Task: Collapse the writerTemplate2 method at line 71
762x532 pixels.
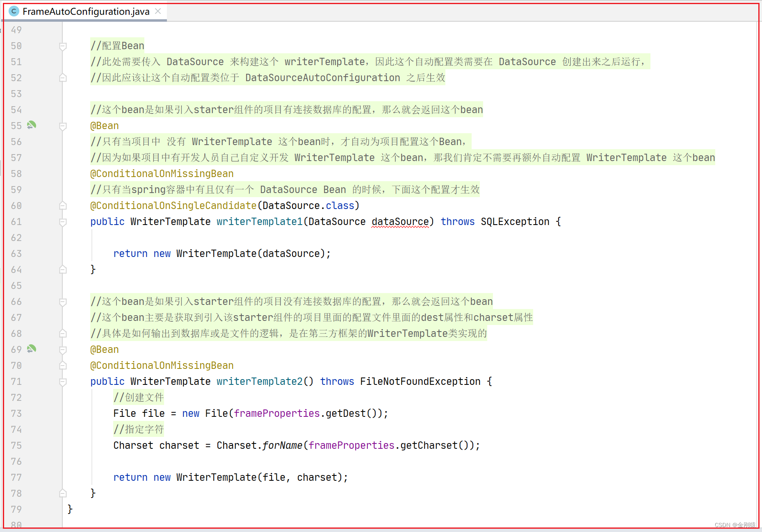Action: [63, 382]
